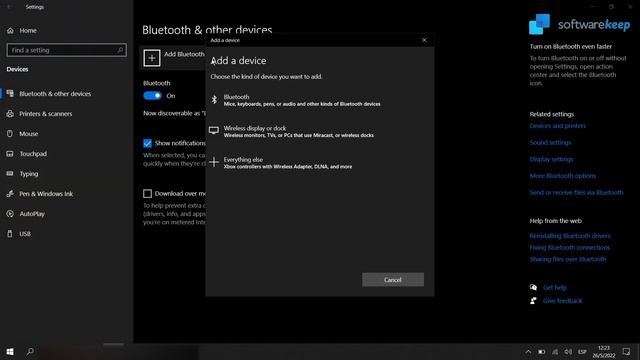The height and width of the screenshot is (360, 640).
Task: Open taskbar search magnifier
Action: tap(30, 351)
